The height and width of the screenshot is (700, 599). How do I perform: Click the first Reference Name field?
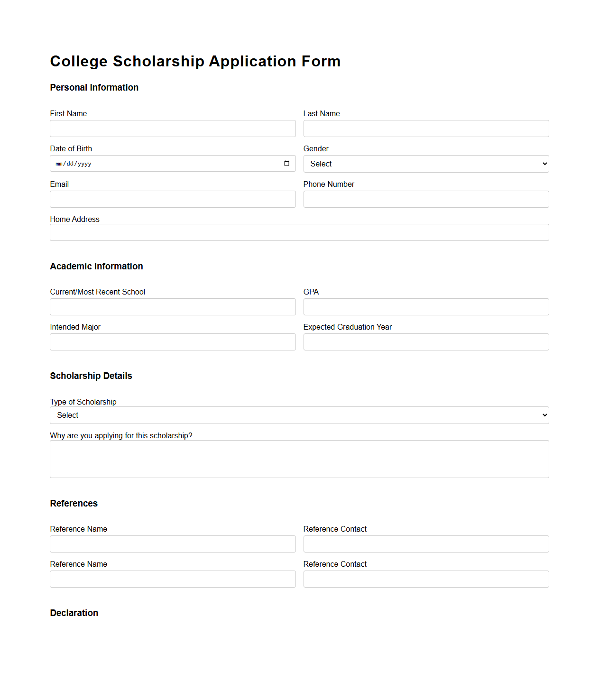tap(173, 544)
